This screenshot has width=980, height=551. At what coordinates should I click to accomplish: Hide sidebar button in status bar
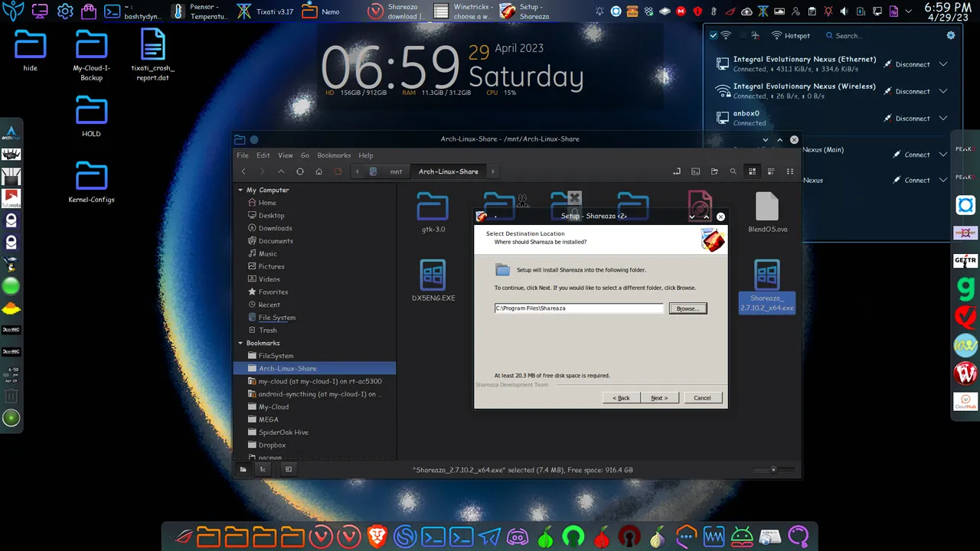(x=289, y=469)
